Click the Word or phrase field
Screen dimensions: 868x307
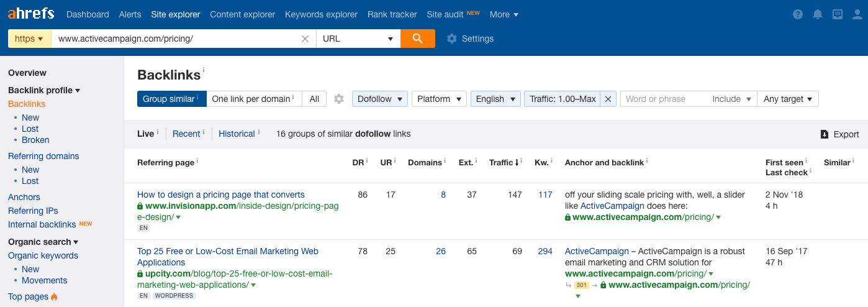(664, 99)
